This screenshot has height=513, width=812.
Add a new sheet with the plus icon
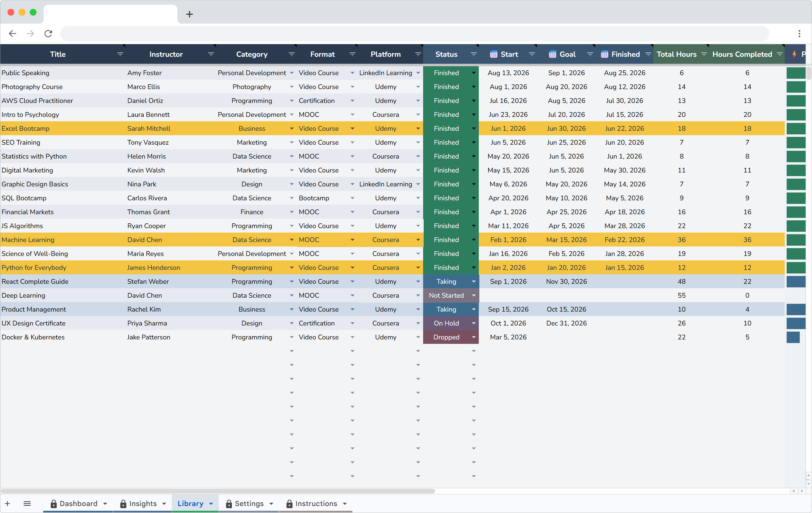pyautogui.click(x=8, y=504)
